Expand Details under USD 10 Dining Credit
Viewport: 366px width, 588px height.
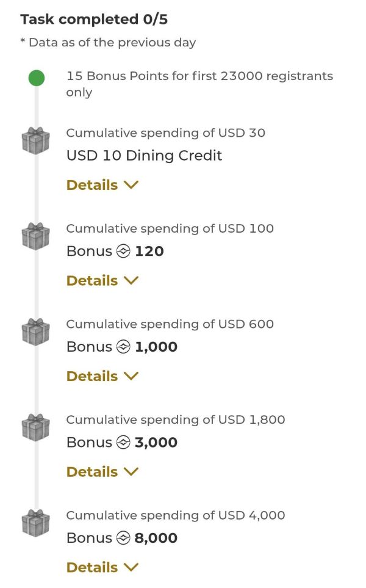(x=102, y=185)
